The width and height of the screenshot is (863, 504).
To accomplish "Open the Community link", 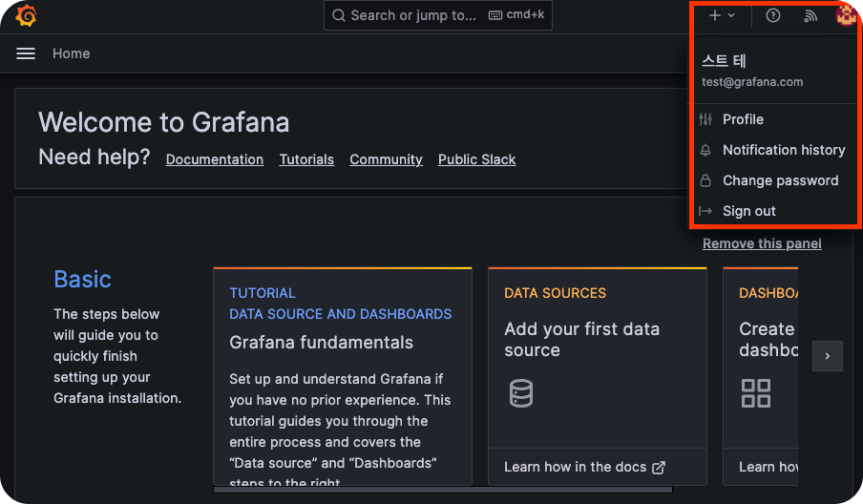I will click(x=386, y=159).
